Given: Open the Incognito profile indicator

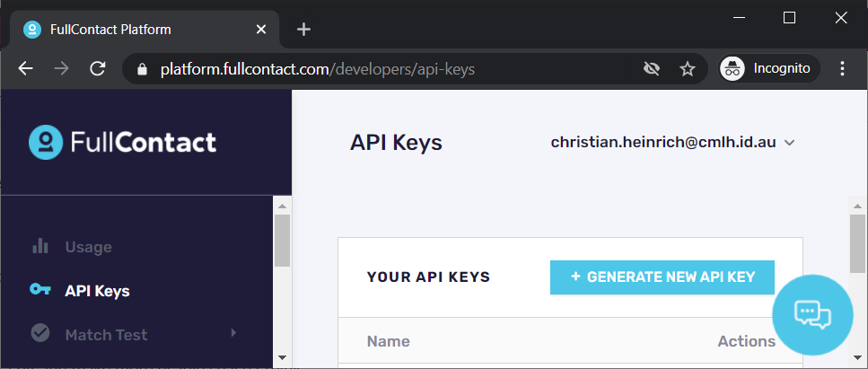Looking at the screenshot, I should coord(769,69).
